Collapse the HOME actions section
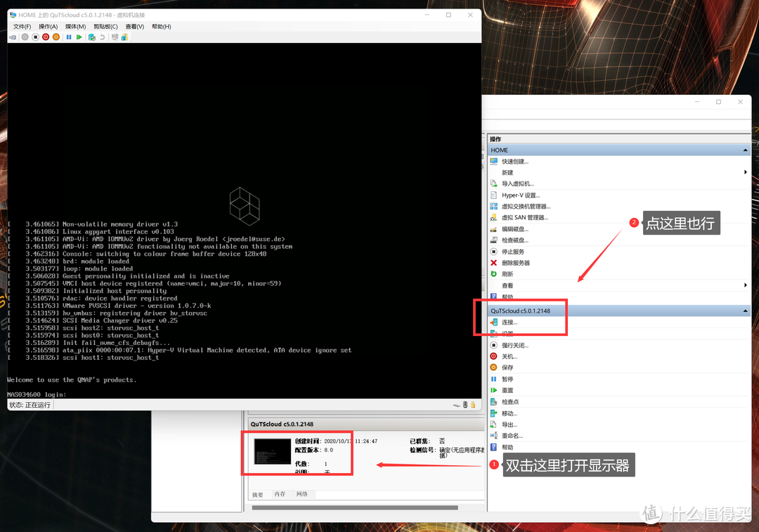The width and height of the screenshot is (759, 532). click(x=746, y=150)
